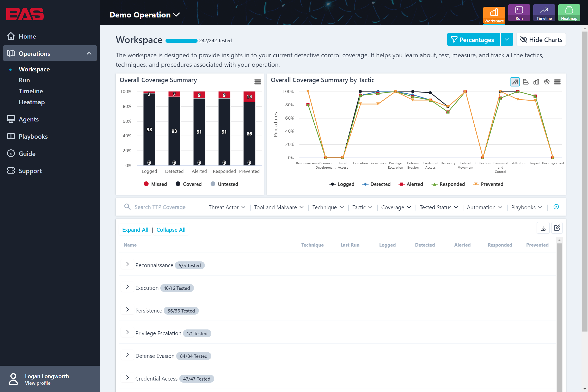
Task: Click the edit table icon
Action: [x=557, y=228]
